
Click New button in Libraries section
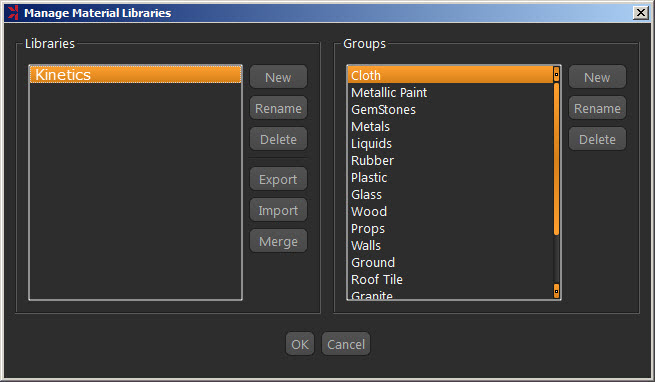[278, 77]
